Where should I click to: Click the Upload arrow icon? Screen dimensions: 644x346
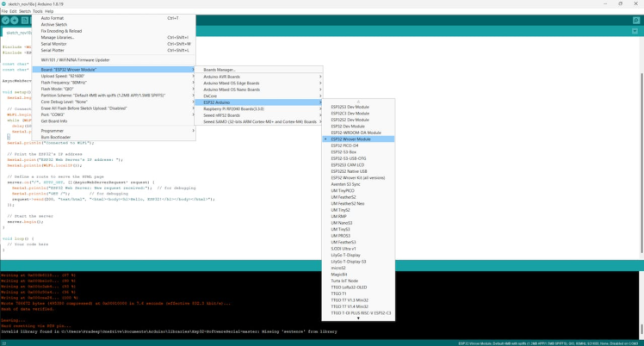(15, 20)
